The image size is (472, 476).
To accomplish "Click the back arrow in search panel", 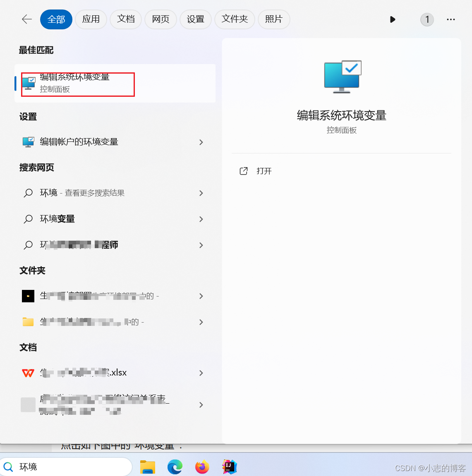I will click(x=27, y=19).
